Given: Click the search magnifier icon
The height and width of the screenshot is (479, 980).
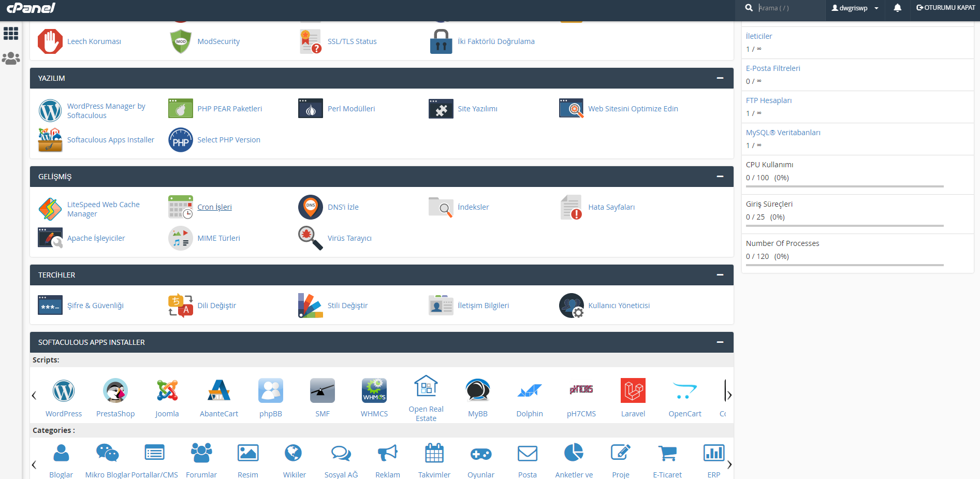Looking at the screenshot, I should pyautogui.click(x=749, y=8).
